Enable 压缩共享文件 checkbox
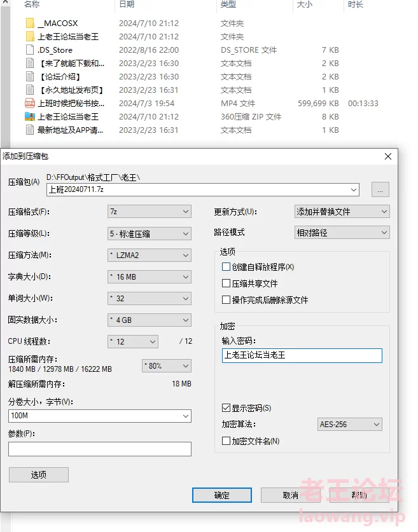Image resolution: width=418 pixels, height=532 pixels. 226,283
